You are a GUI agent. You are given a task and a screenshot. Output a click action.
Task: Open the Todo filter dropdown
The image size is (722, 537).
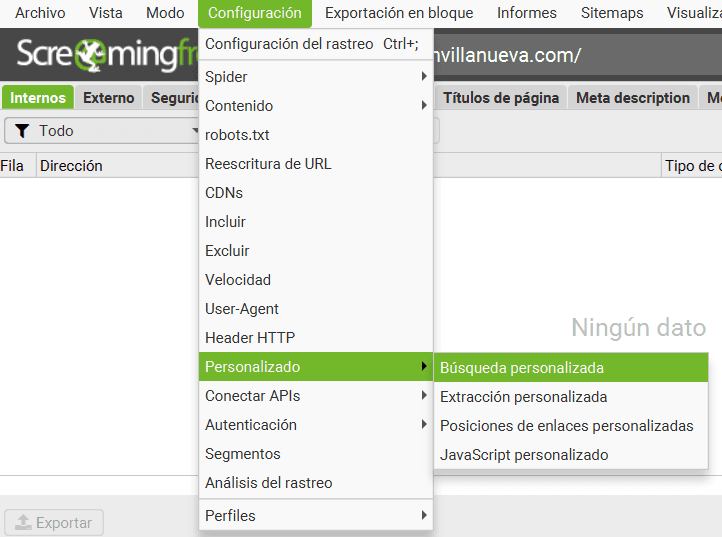[100, 131]
